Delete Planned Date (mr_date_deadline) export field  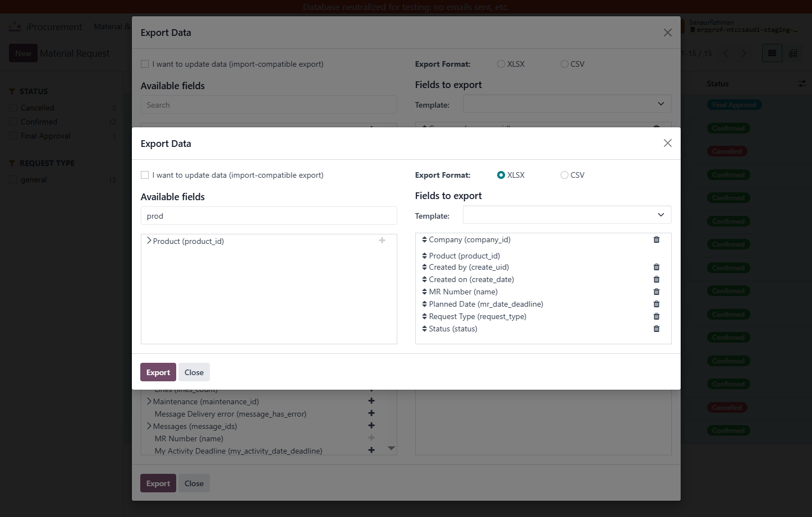click(x=657, y=304)
